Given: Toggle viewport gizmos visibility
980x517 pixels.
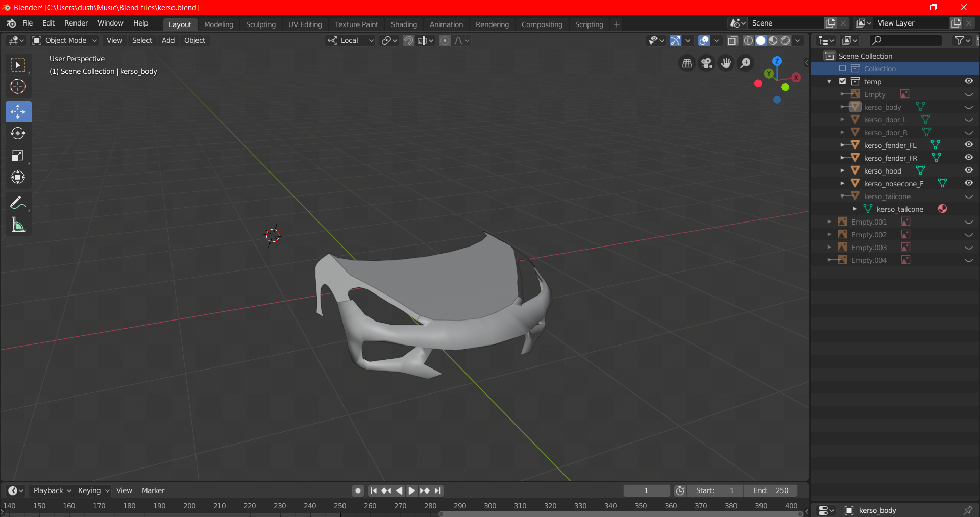Looking at the screenshot, I should [x=675, y=40].
